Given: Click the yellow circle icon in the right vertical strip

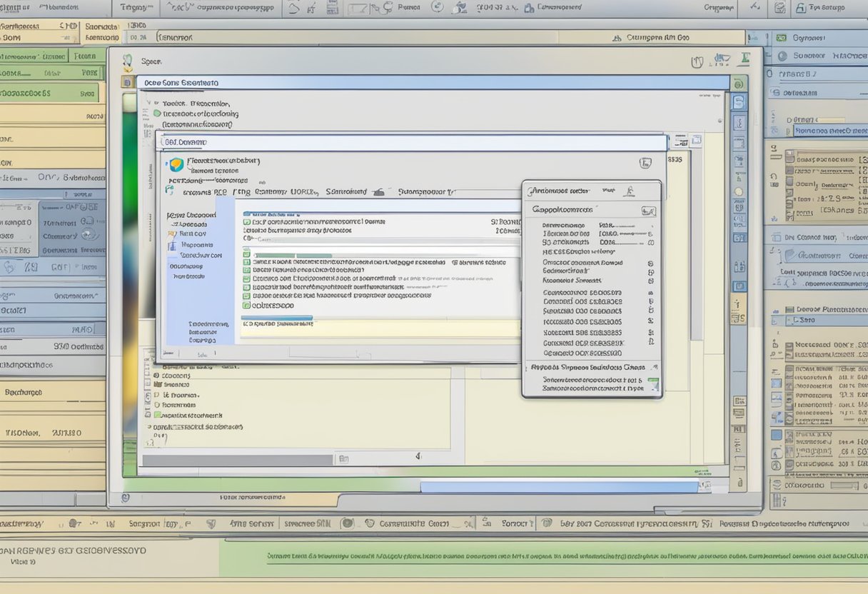Looking at the screenshot, I should tap(739, 192).
